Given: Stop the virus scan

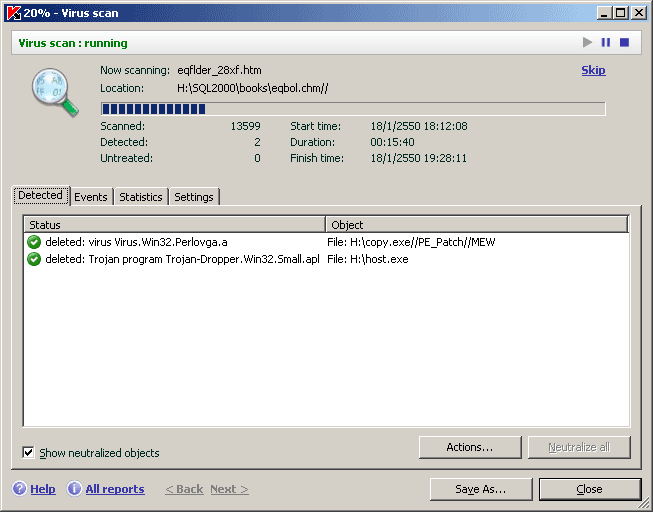Looking at the screenshot, I should pyautogui.click(x=624, y=42).
